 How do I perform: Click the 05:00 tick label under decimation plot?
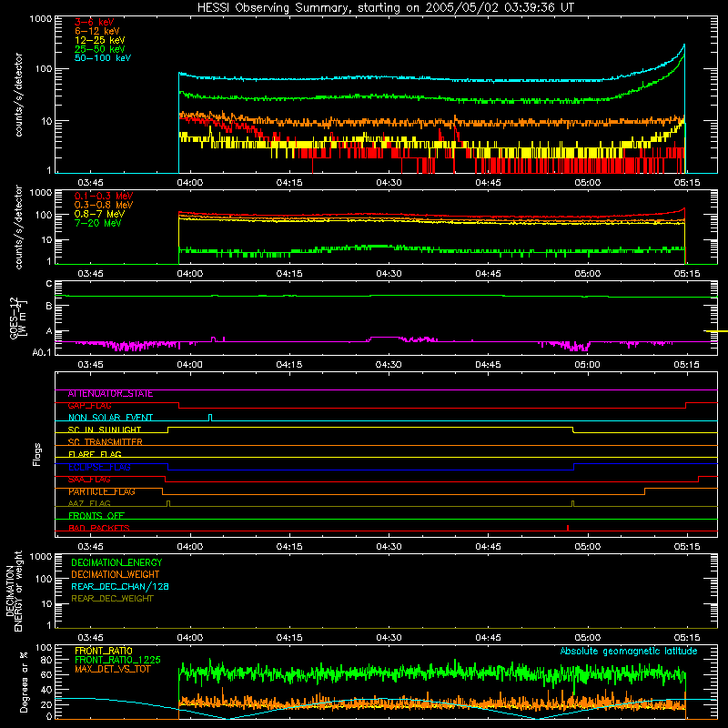point(587,638)
